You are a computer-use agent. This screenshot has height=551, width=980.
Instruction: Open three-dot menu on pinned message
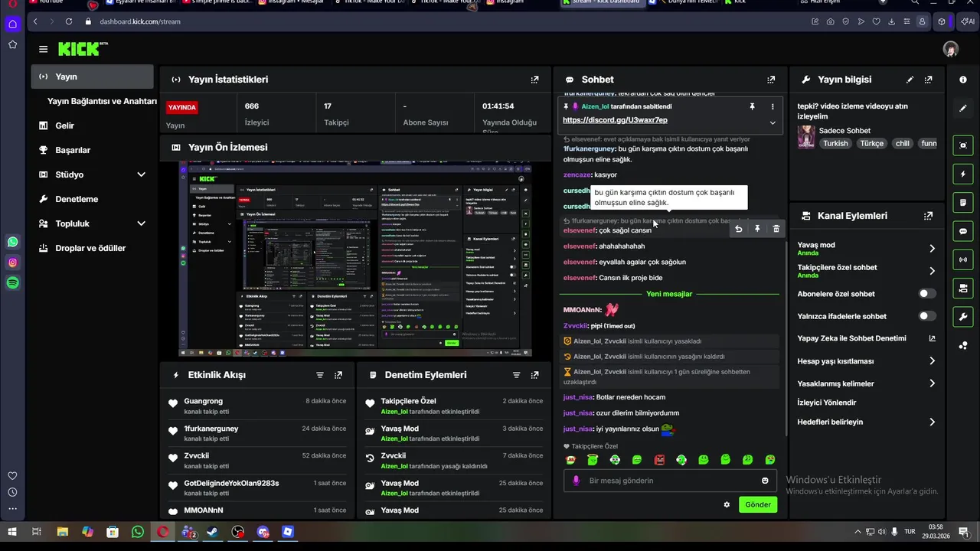(773, 106)
